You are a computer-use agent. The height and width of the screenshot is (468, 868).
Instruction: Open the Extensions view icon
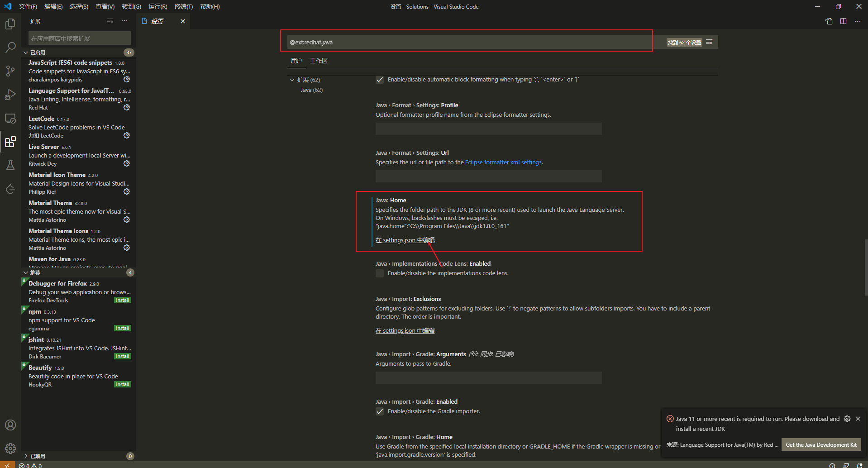[10, 142]
